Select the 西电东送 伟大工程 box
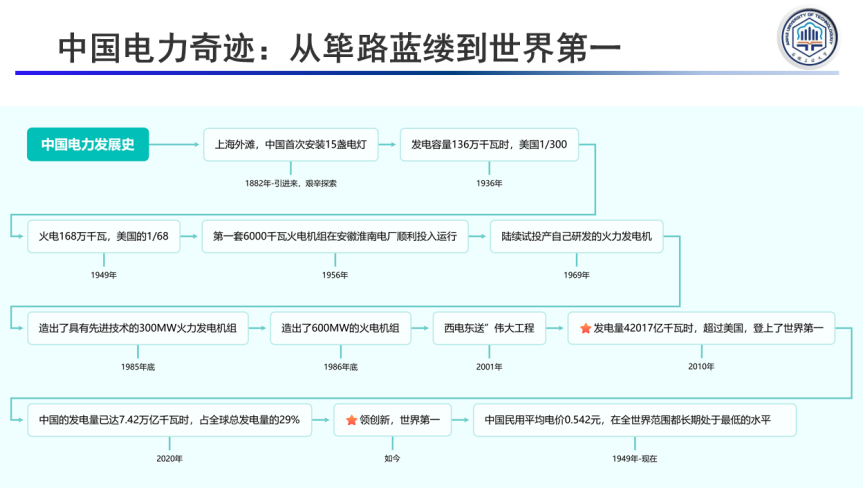The width and height of the screenshot is (863, 488). coord(489,328)
